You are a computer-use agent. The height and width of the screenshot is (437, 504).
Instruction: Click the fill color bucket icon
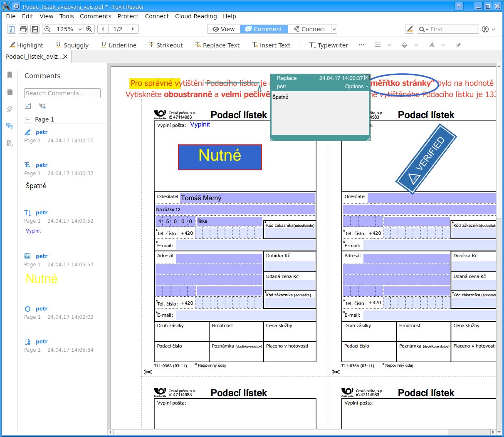pyautogui.click(x=404, y=45)
